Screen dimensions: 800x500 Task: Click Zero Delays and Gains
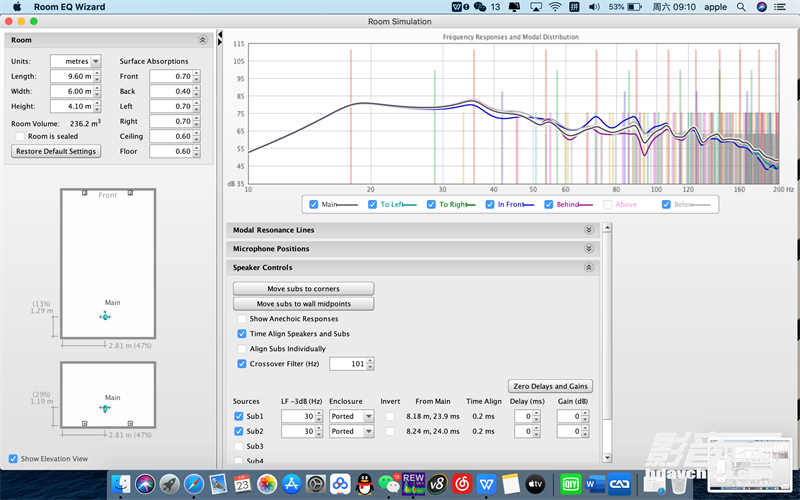click(x=551, y=386)
